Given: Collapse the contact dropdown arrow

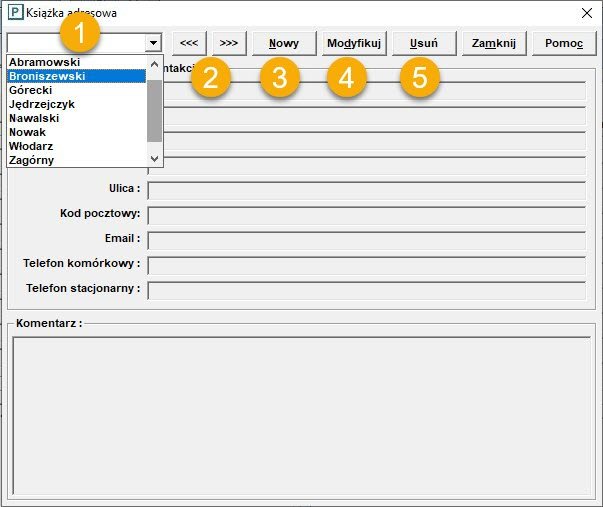Looking at the screenshot, I should click(153, 43).
